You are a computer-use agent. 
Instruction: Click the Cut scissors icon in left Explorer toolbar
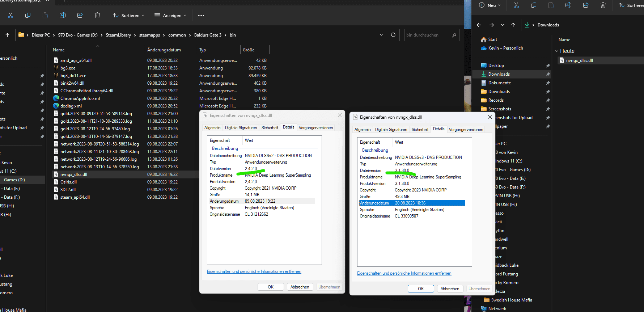(10, 15)
